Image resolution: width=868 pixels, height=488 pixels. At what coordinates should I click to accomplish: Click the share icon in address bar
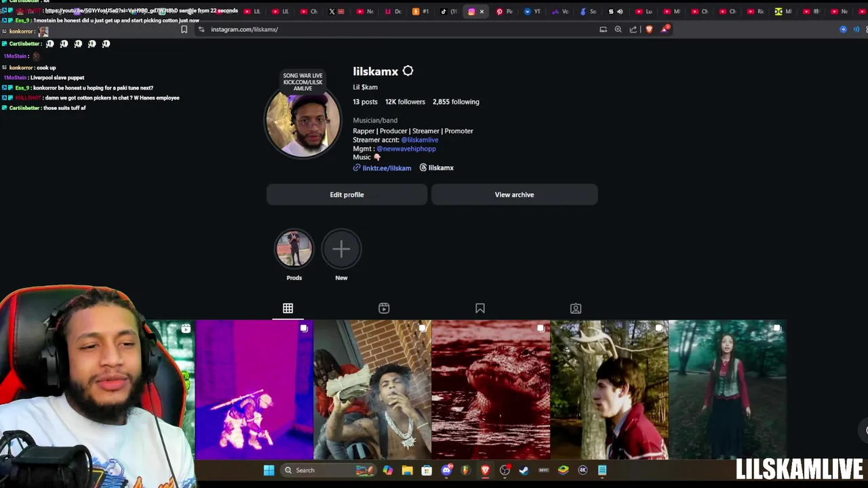(633, 29)
